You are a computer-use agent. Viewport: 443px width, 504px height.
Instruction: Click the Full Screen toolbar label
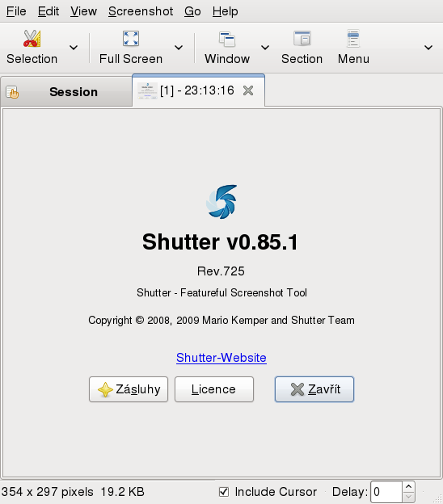[x=131, y=59]
